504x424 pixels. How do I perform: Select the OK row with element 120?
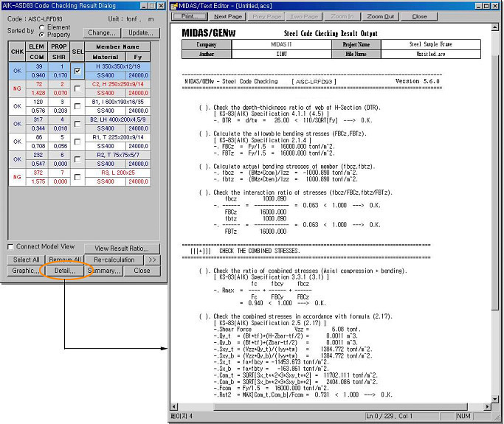tap(79, 106)
